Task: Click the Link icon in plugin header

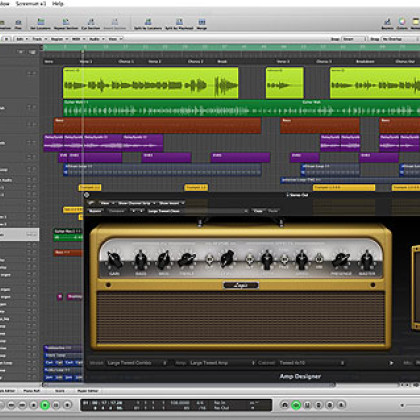Action: (x=91, y=203)
